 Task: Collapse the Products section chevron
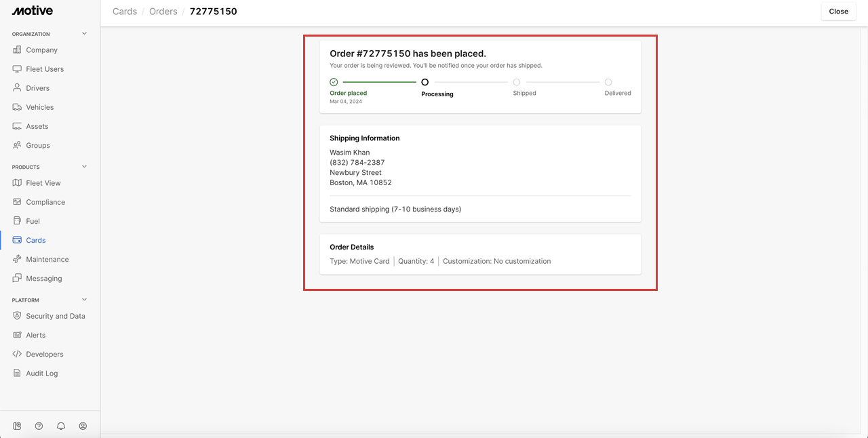(85, 167)
